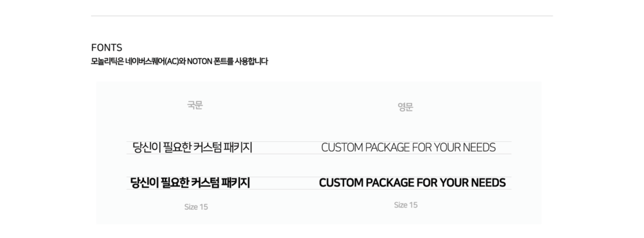Click the Size 15 label under the English column
Viewport: 644px width, 238px height.
(406, 205)
